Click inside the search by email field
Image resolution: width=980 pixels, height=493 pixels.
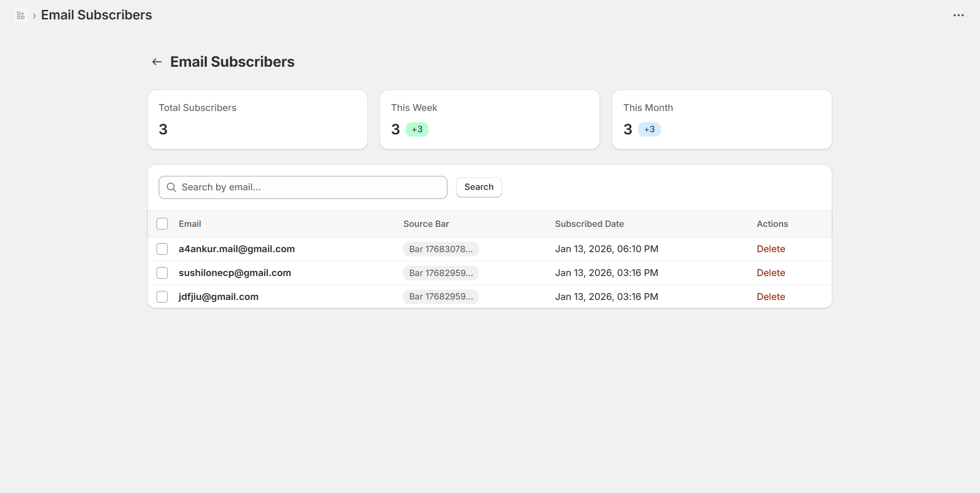(x=302, y=187)
